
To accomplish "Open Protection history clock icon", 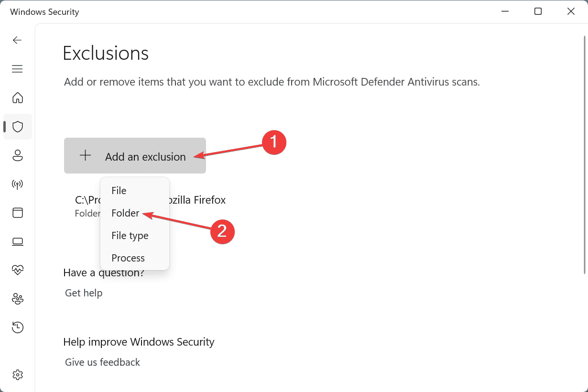I will coord(18,327).
